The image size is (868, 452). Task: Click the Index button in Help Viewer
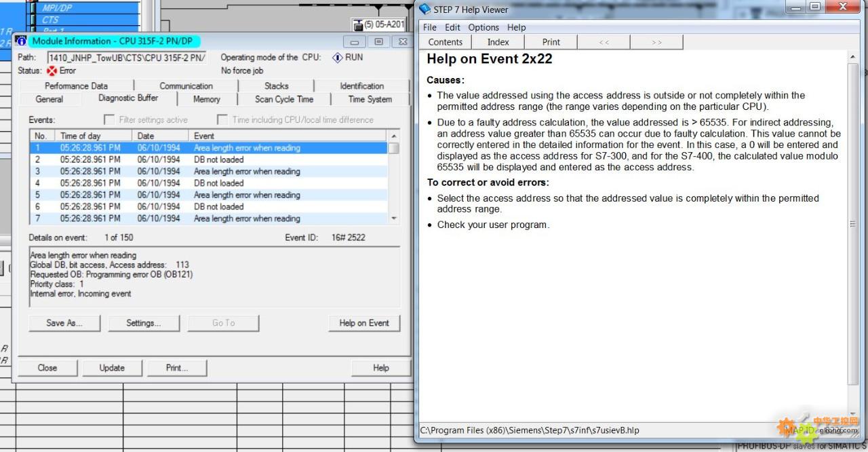click(x=498, y=42)
